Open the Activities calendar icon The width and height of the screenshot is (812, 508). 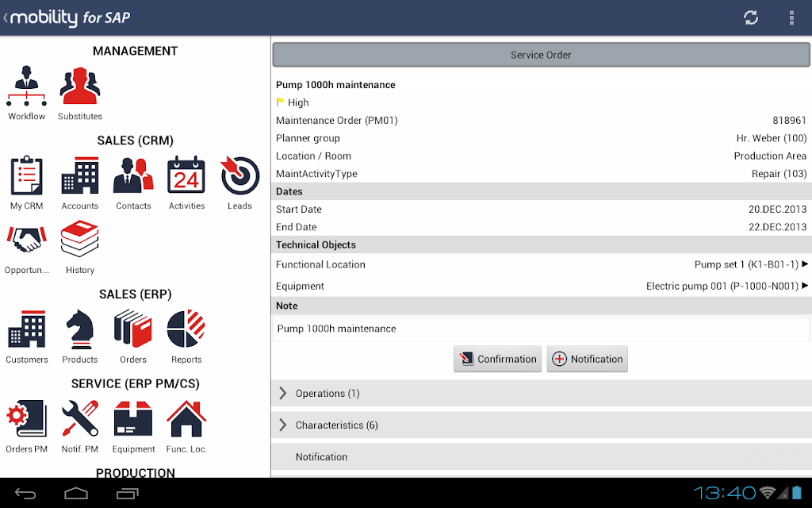click(186, 177)
